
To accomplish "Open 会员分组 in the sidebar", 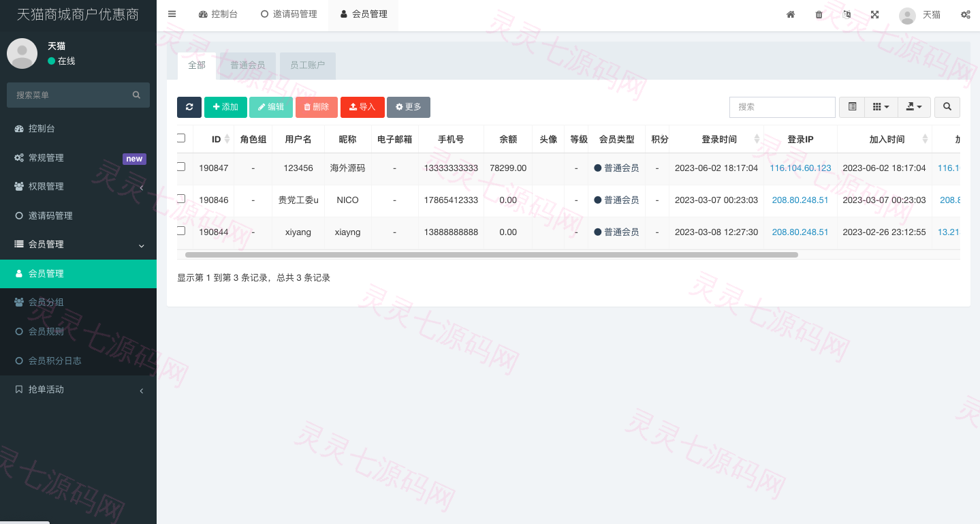I will tap(78, 302).
